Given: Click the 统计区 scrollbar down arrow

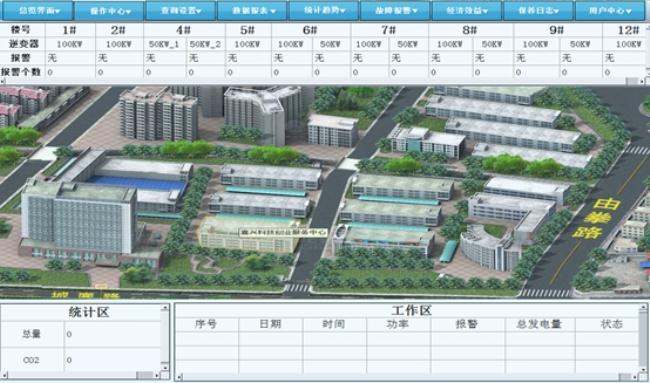Looking at the screenshot, I should [165, 367].
